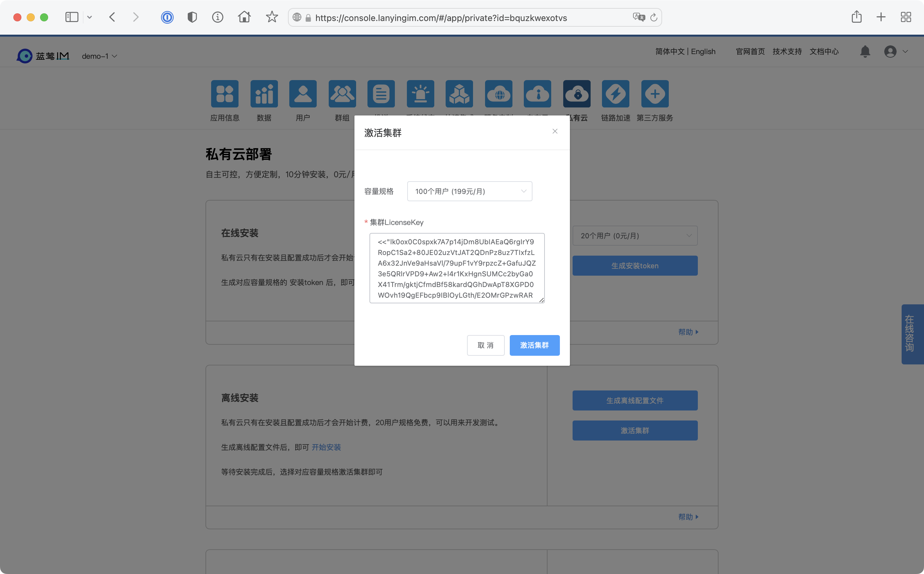Screen dimensions: 924x574
Task: Close the 激活集群 dialog
Action: click(555, 131)
